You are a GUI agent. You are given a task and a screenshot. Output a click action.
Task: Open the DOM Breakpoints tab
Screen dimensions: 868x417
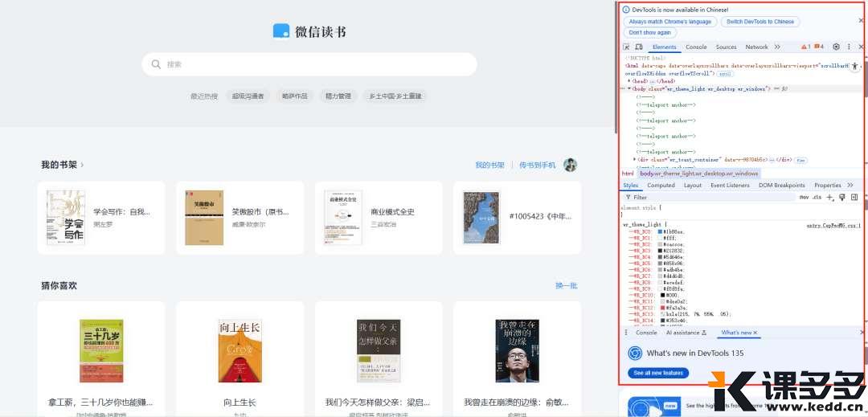[782, 186]
